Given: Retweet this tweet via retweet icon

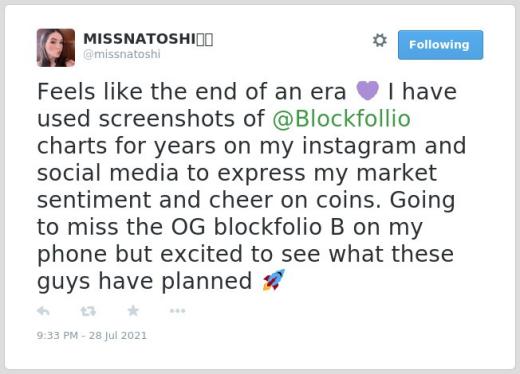Looking at the screenshot, I should 88,311.
